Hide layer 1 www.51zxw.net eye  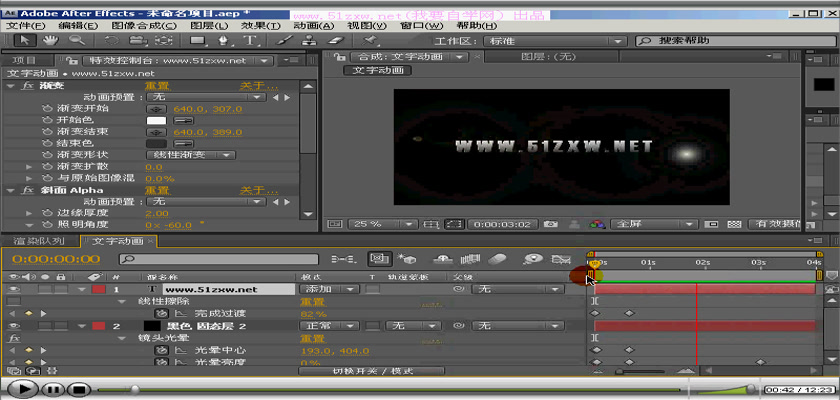(14, 289)
